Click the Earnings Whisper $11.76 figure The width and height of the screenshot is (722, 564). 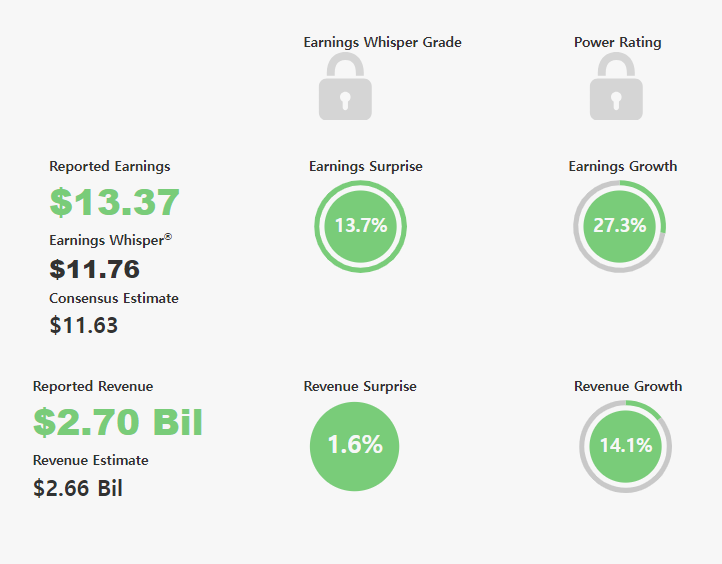pyautogui.click(x=94, y=269)
